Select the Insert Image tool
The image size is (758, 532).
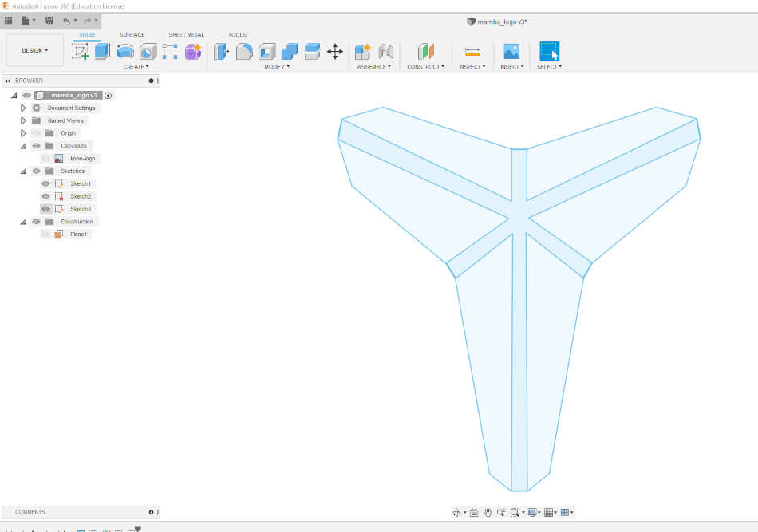tap(511, 51)
